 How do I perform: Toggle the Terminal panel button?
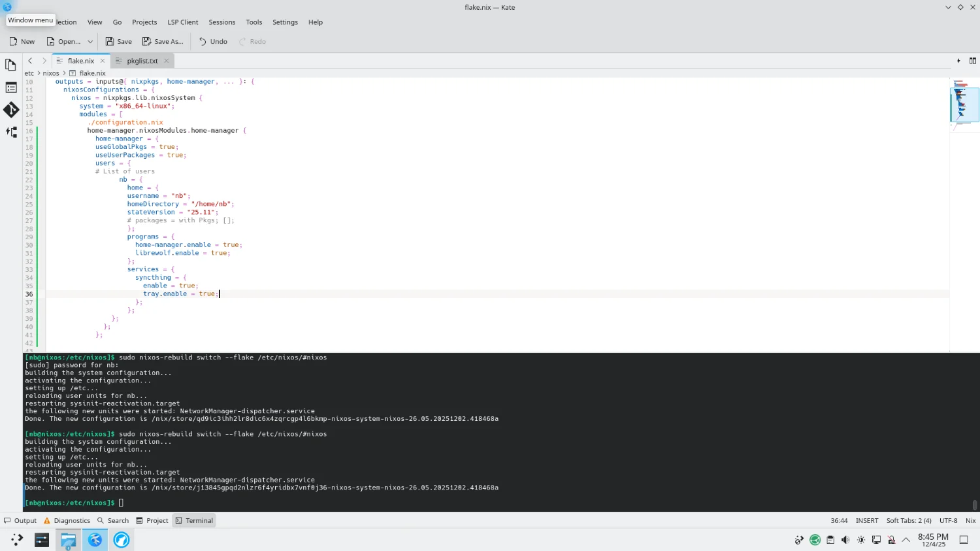click(194, 521)
